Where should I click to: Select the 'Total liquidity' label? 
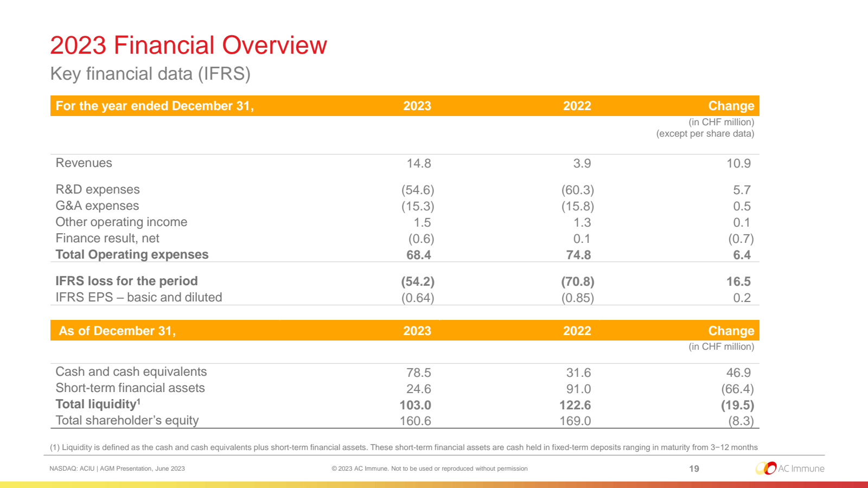tap(98, 404)
